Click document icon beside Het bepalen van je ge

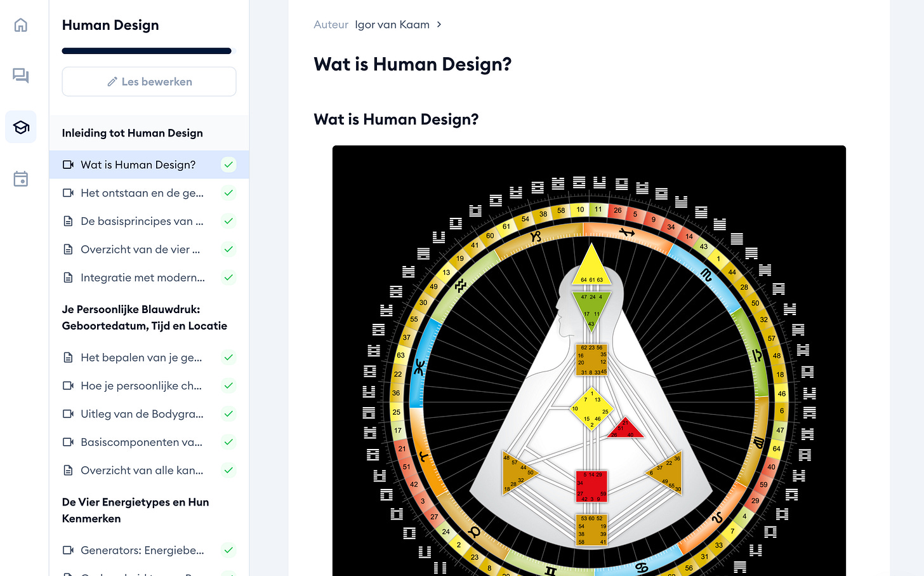click(x=68, y=358)
